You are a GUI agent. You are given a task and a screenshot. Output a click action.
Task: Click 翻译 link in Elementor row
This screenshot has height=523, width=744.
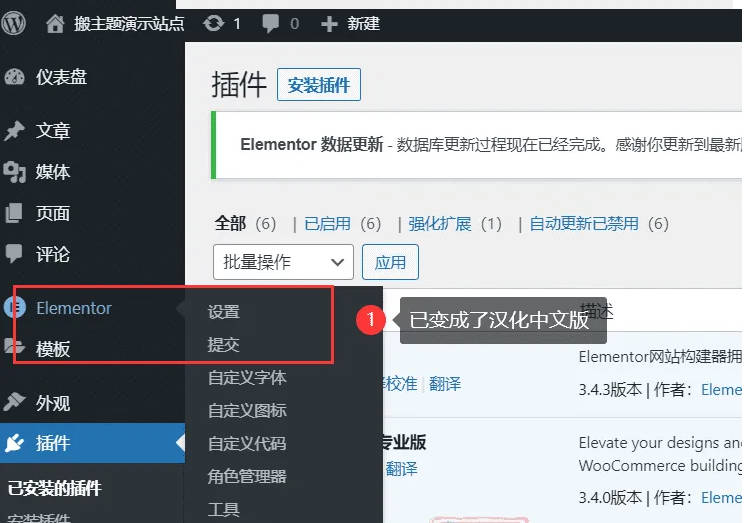pos(445,383)
